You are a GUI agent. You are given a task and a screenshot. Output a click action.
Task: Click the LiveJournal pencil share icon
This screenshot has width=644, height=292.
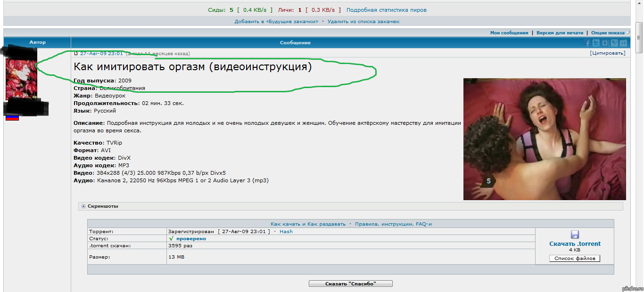pos(614,43)
